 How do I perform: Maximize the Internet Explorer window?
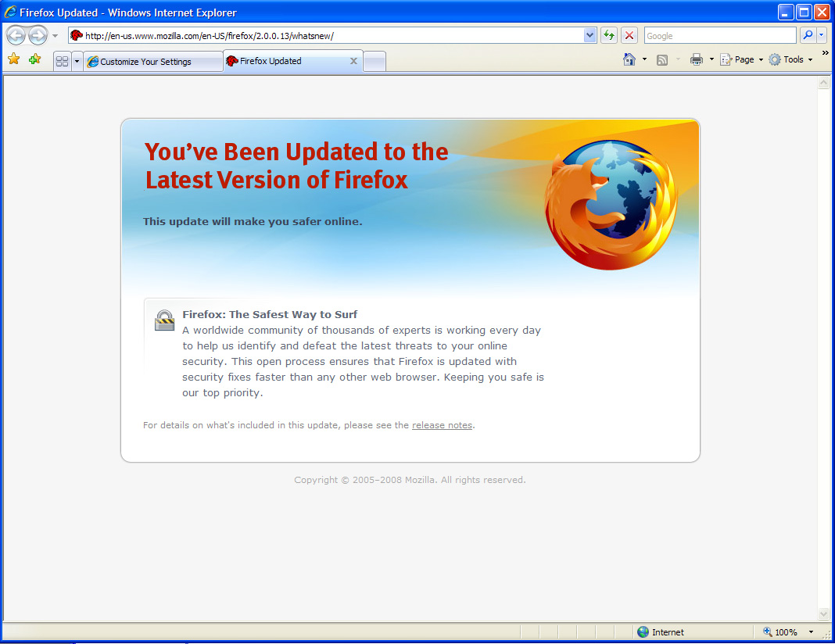tap(804, 13)
